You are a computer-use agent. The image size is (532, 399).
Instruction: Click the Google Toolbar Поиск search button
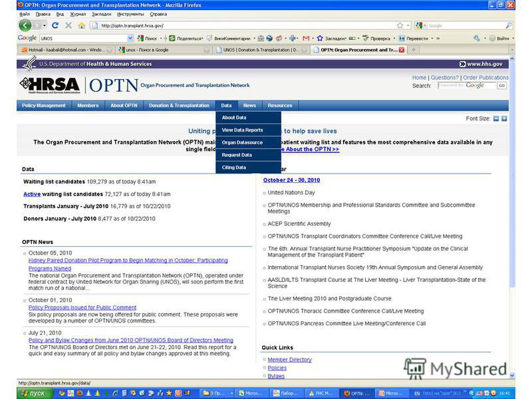click(x=147, y=39)
